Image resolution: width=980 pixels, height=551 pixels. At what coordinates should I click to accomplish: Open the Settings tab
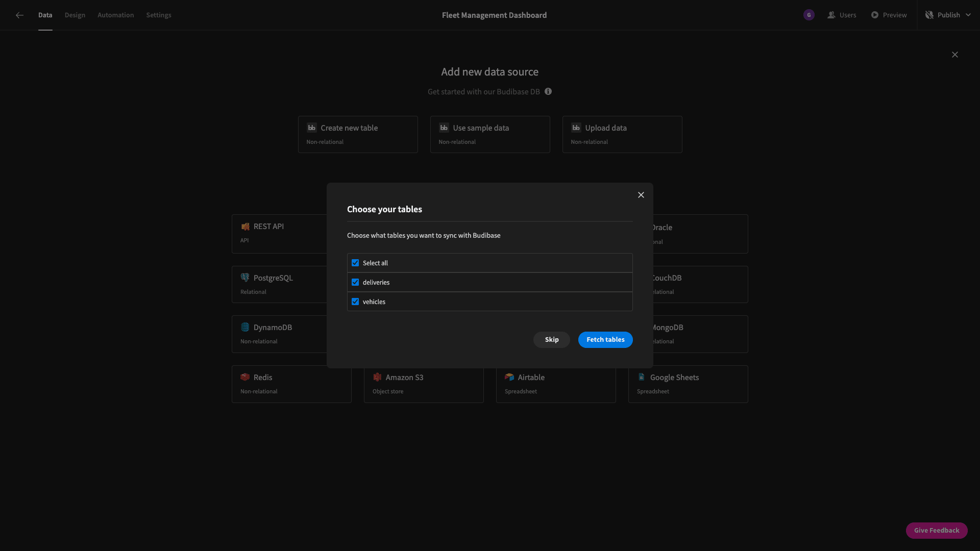pos(159,15)
